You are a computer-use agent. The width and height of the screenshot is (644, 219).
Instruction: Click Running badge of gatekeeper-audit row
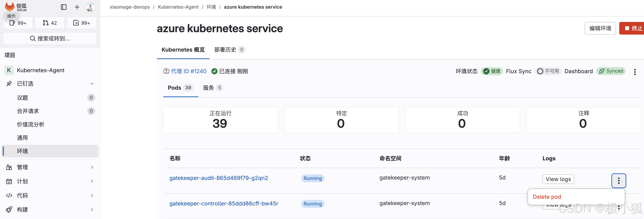[x=313, y=178]
